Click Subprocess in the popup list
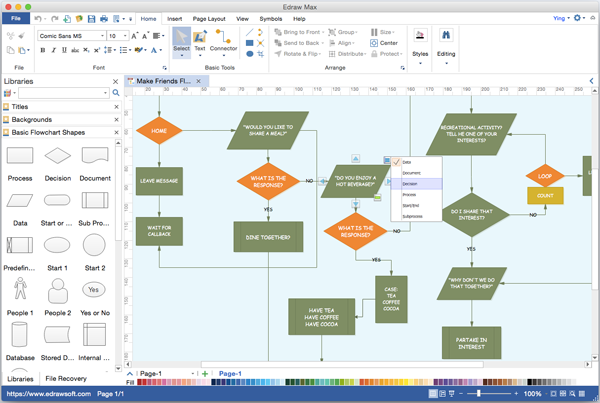 tap(413, 216)
